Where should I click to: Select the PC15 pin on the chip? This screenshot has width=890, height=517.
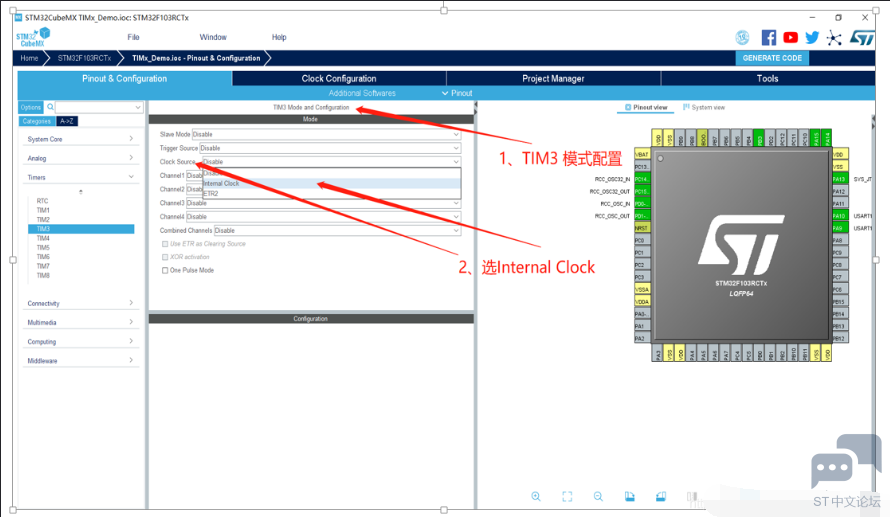[642, 191]
